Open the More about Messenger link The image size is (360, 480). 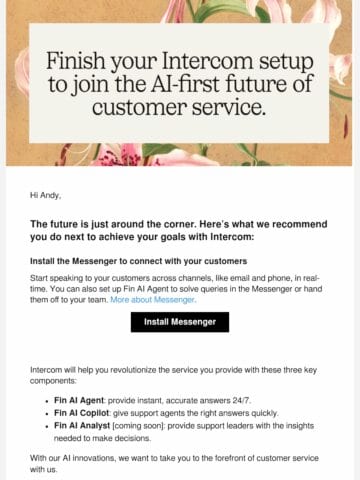(x=153, y=300)
